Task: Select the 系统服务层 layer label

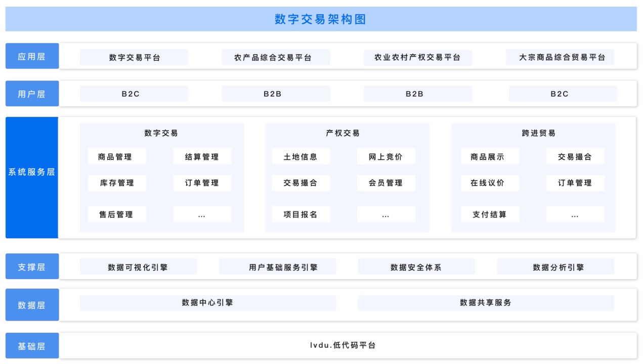Action: click(32, 177)
